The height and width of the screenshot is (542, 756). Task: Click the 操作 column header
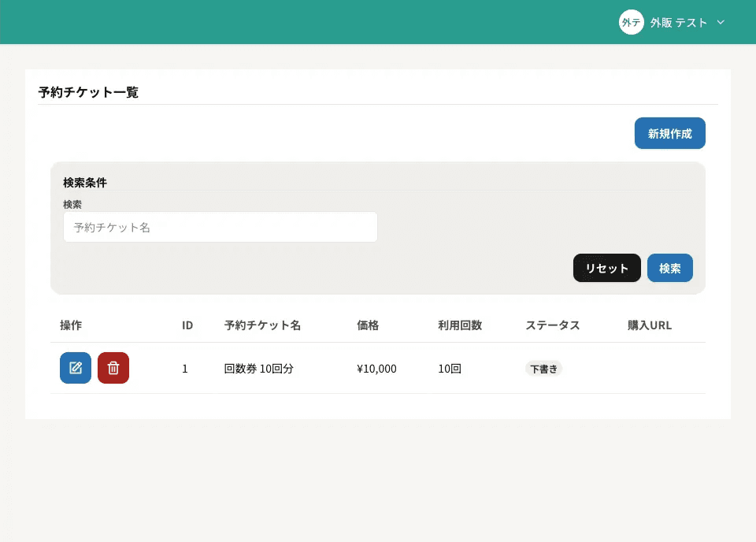click(71, 325)
